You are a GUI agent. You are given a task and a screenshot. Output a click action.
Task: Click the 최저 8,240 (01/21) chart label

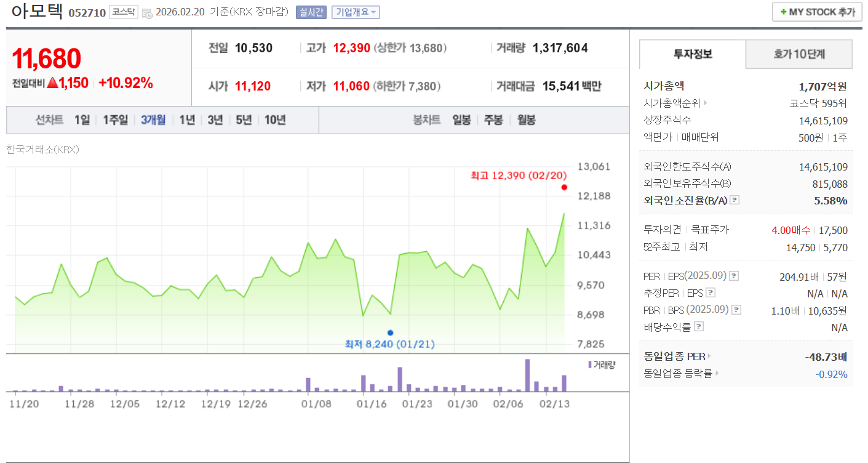click(x=390, y=344)
